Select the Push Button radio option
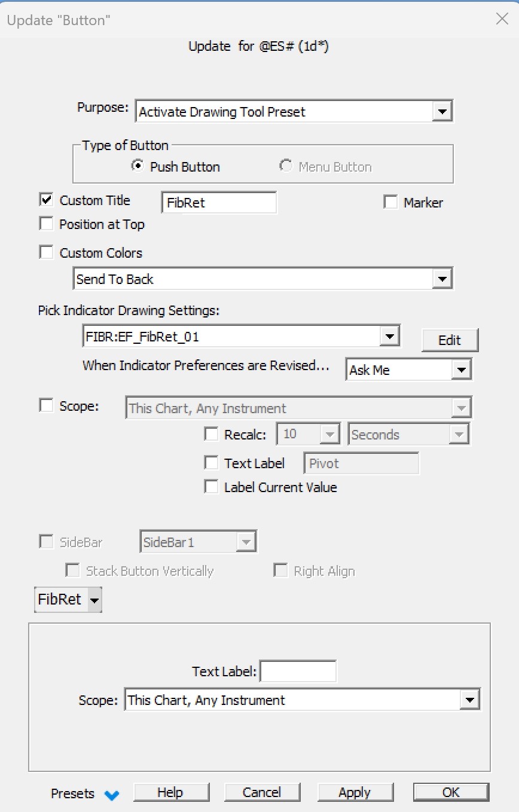 coord(138,167)
